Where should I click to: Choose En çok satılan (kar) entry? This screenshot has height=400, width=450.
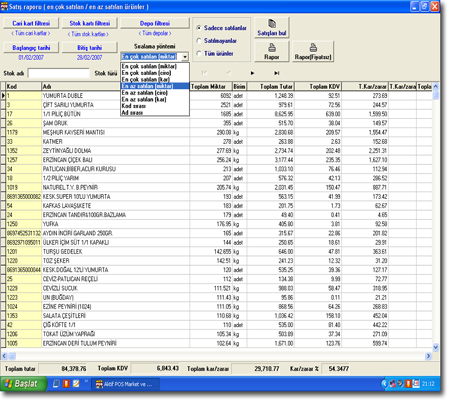pyautogui.click(x=155, y=79)
